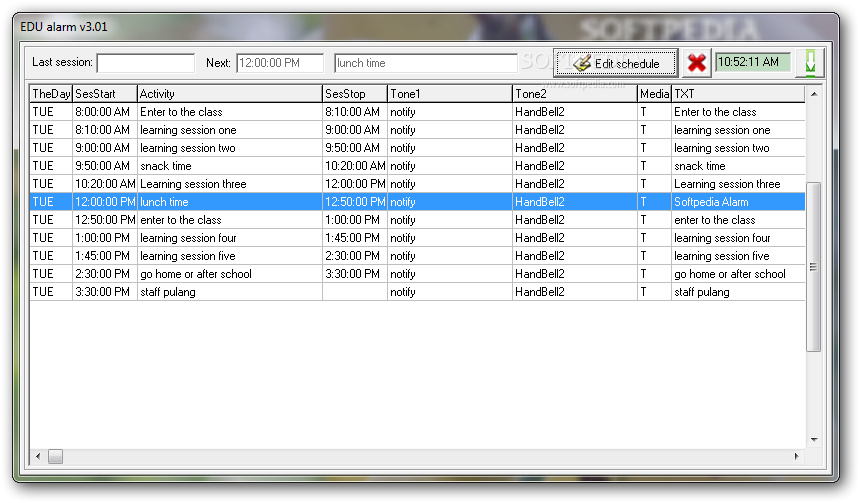
Task: Sort by TheDay column header
Action: (x=51, y=94)
